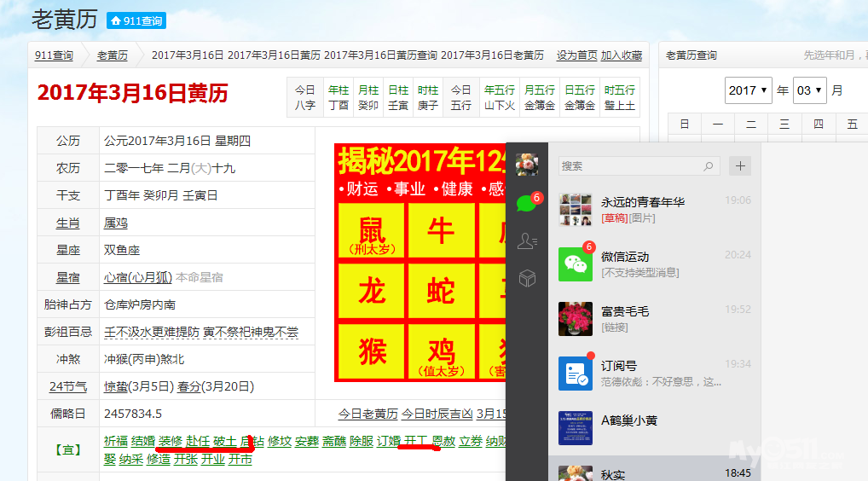
Task: Open the WeChat chats tab icon
Action: [x=528, y=203]
